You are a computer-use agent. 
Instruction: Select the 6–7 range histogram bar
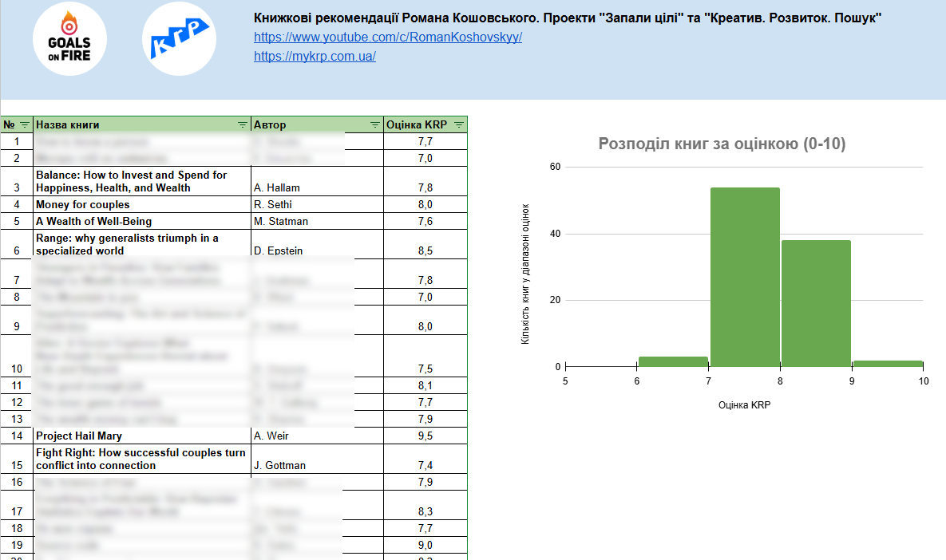[672, 362]
